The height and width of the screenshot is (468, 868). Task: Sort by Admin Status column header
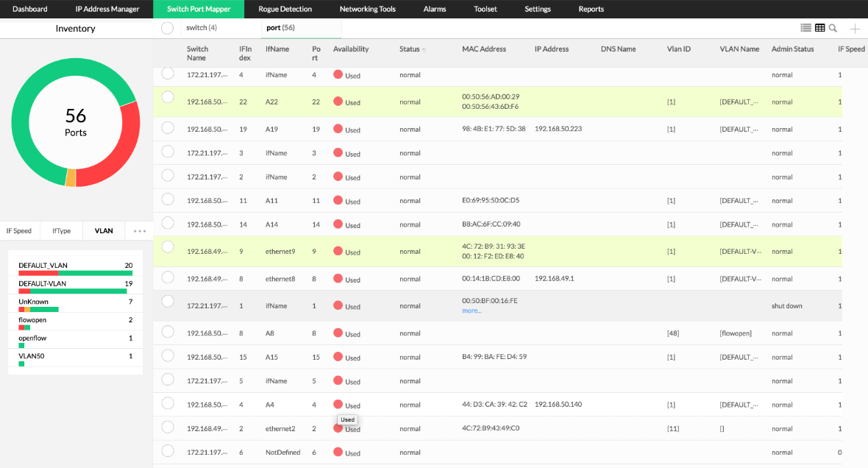click(793, 49)
